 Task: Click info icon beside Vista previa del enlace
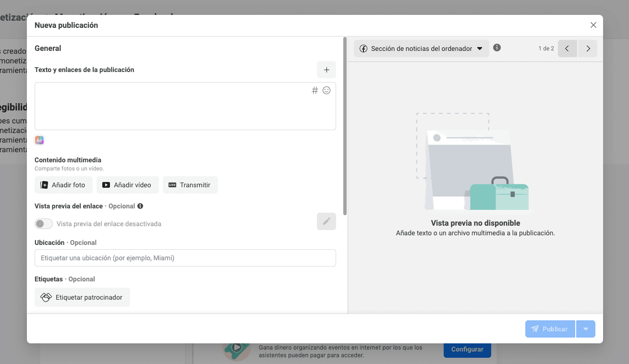(x=140, y=206)
